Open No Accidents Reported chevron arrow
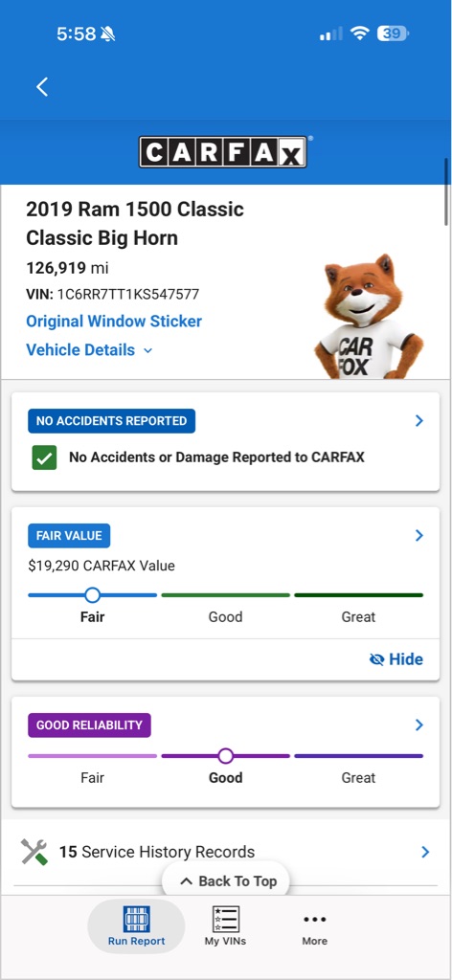The image size is (452, 980). click(x=419, y=421)
